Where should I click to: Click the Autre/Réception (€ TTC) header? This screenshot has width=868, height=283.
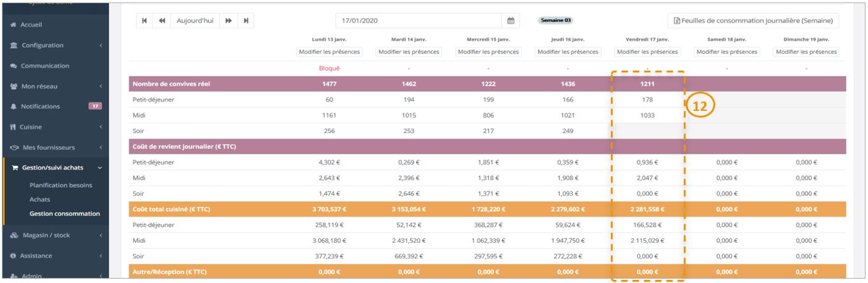click(x=169, y=271)
